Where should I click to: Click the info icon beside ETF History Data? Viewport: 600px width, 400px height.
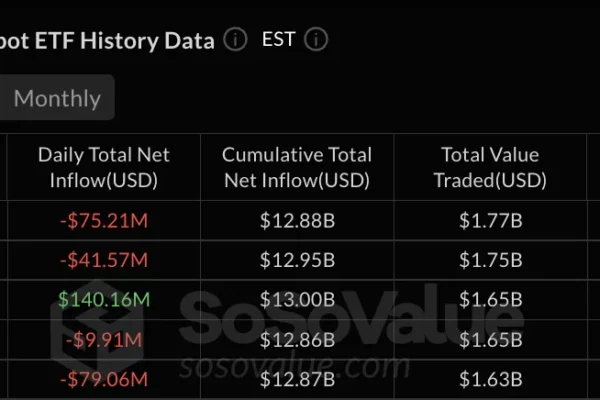(235, 40)
